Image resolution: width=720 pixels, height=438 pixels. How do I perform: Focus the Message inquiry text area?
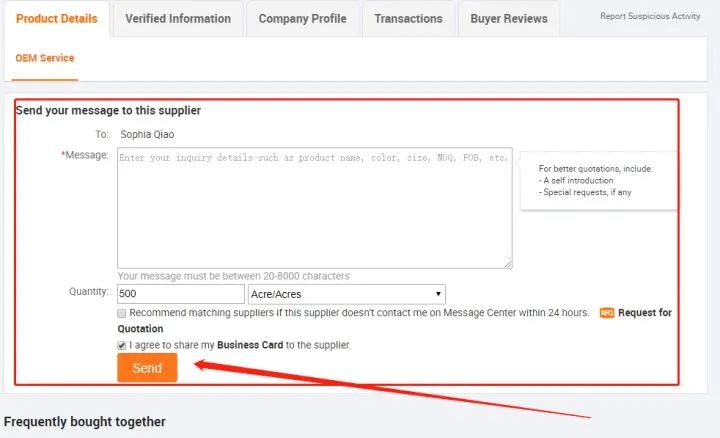[x=315, y=208]
